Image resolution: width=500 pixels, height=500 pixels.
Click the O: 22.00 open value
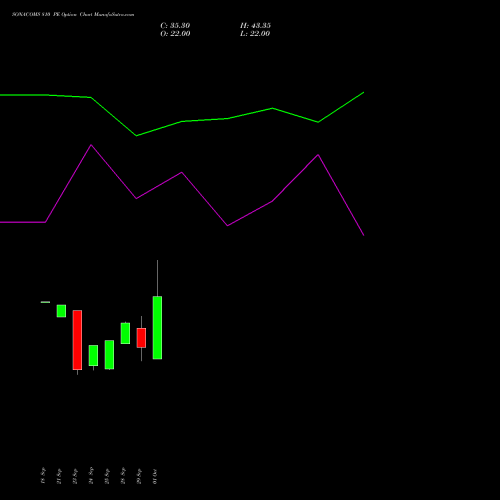click(175, 33)
